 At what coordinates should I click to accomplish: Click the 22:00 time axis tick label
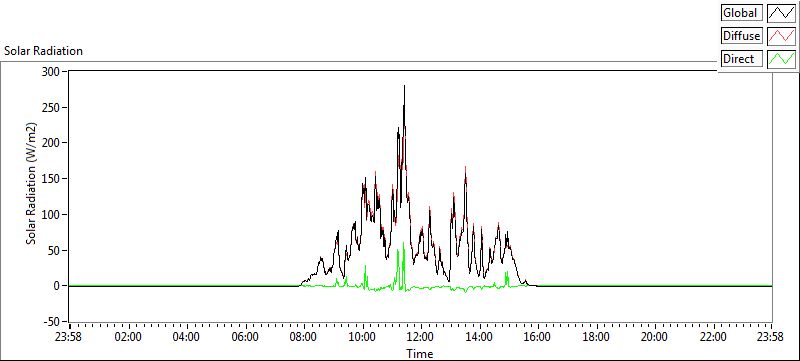pyautogui.click(x=713, y=337)
